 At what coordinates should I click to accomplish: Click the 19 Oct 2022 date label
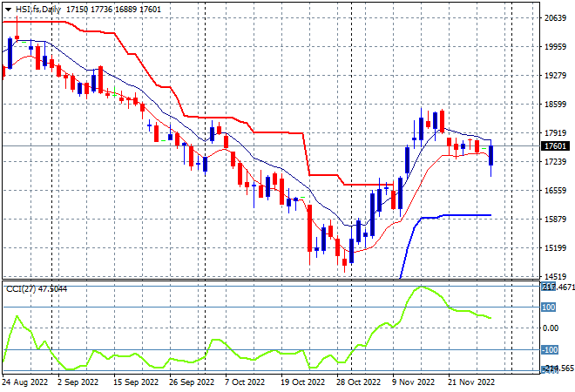[x=302, y=382]
